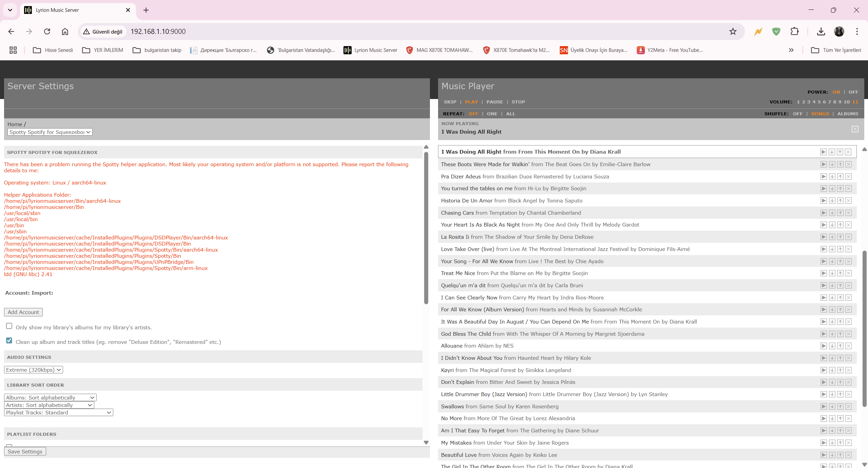This screenshot has height=468, width=868.
Task: Play 'Pra Dizer Adeus' track via its play icon
Action: coord(823,176)
